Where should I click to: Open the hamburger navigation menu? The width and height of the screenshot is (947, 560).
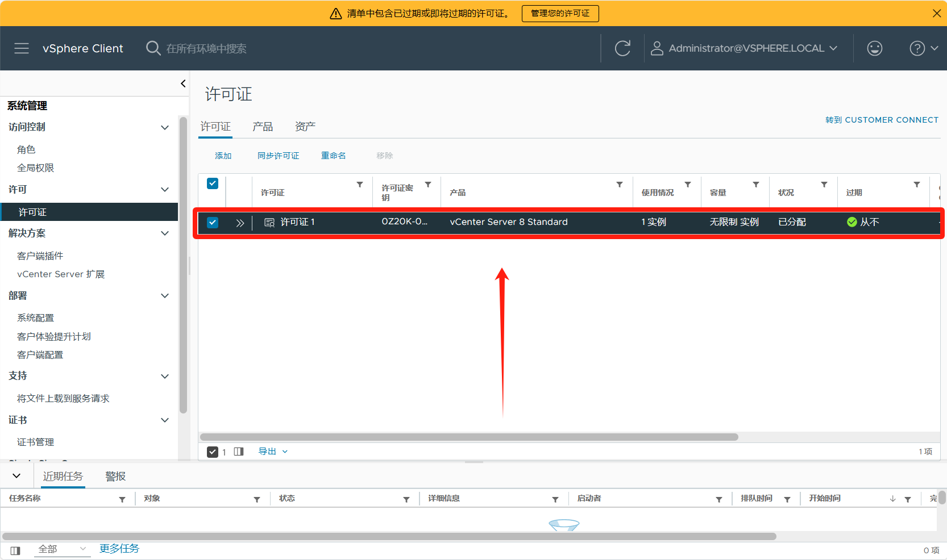22,48
